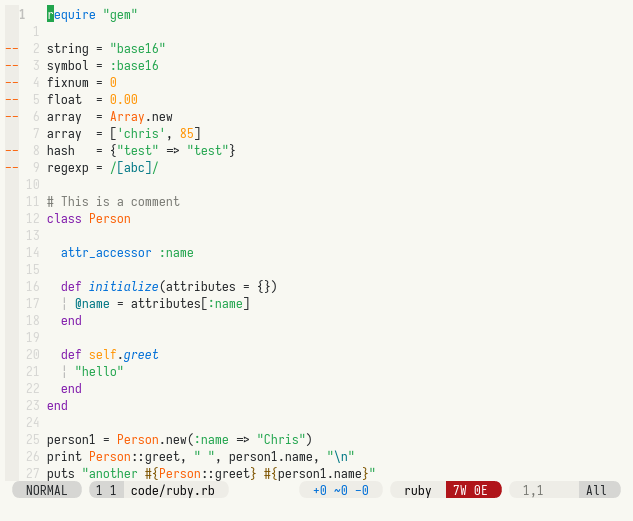This screenshot has width=633, height=521.
Task: Click the warning sign beside float line
Action: (x=12, y=100)
